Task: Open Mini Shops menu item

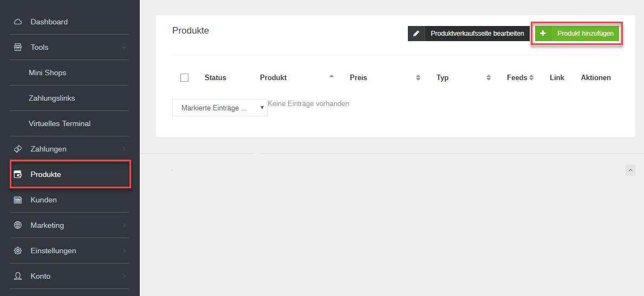Action: coord(48,73)
